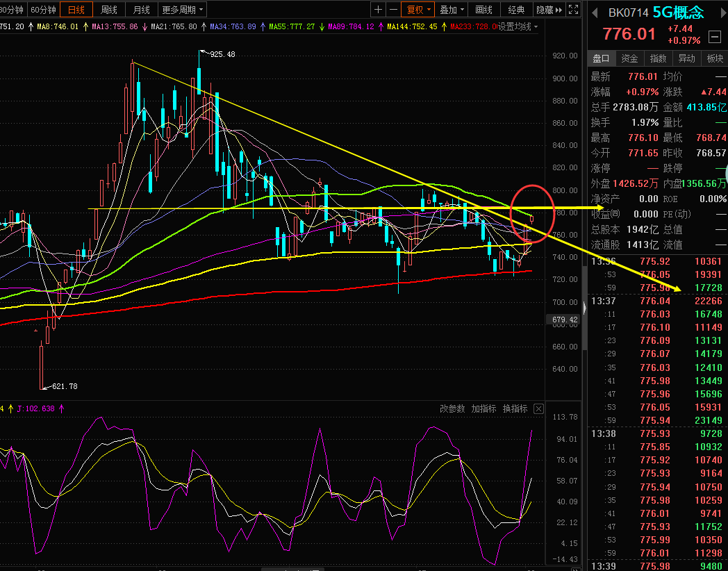Click MA8:746.01 moving average label

[x=58, y=27]
